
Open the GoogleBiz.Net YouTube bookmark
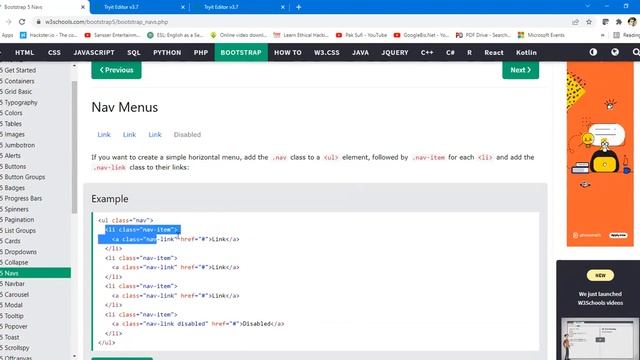421,35
